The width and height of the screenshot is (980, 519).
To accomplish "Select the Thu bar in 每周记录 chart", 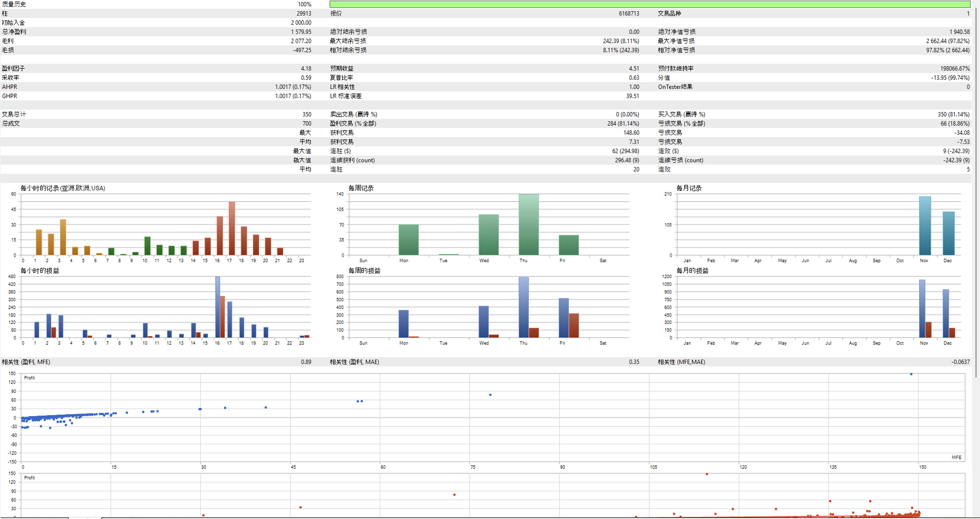I will (x=529, y=224).
